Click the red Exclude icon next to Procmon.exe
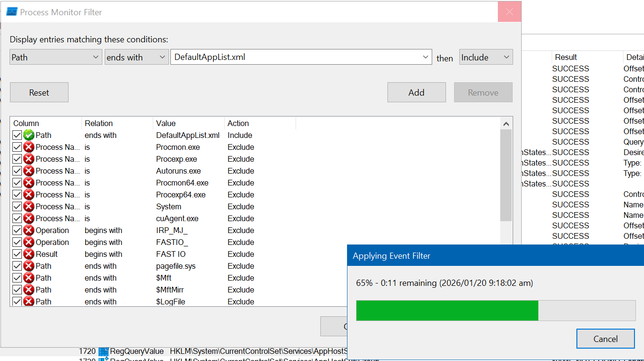The width and height of the screenshot is (644, 361). 28,147
